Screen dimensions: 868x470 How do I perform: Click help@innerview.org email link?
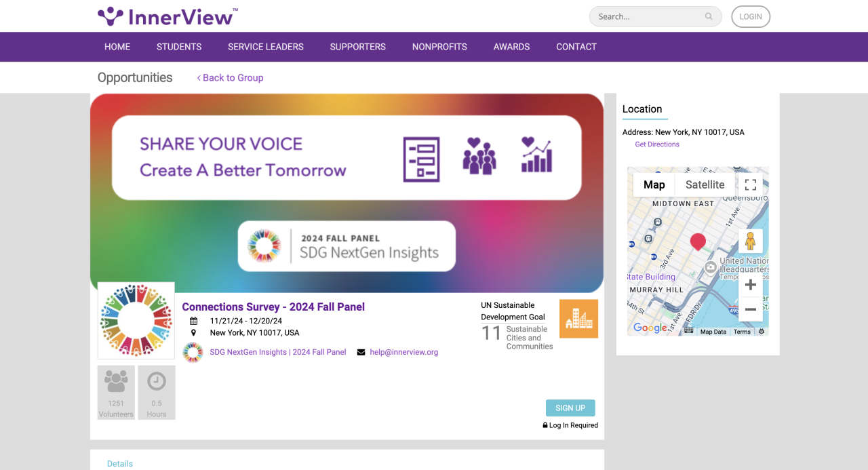[404, 352]
